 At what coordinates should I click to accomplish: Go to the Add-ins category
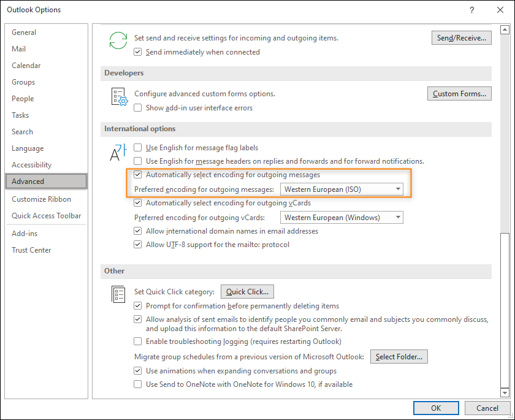click(47, 234)
